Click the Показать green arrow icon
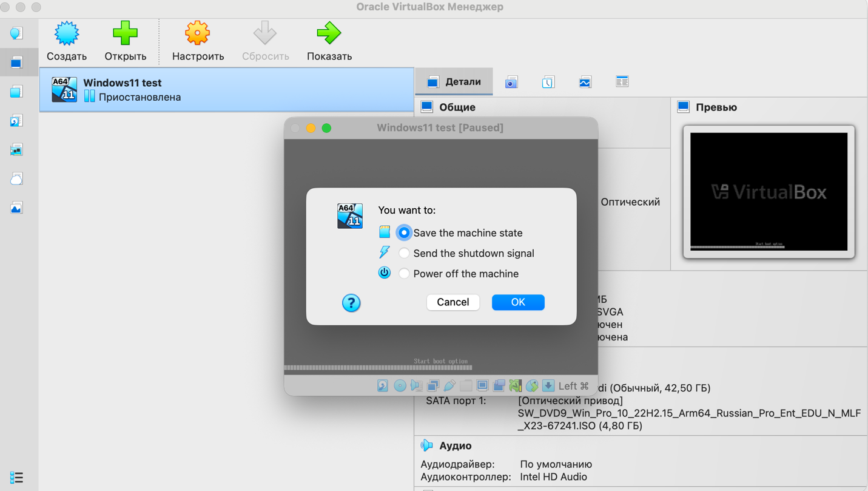This screenshot has width=868, height=491. click(329, 34)
